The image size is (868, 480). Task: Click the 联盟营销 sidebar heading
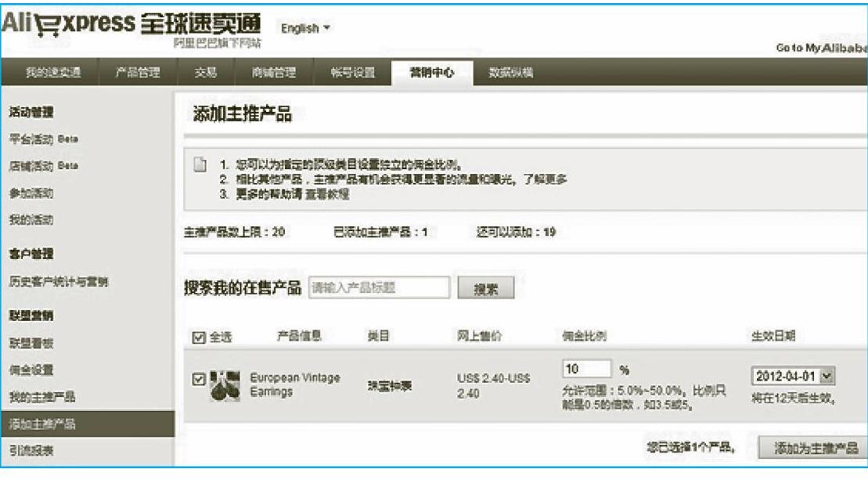coord(31,316)
